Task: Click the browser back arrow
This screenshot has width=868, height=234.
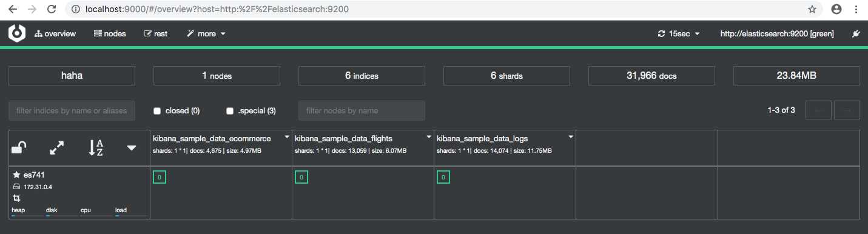Action: pos(12,9)
